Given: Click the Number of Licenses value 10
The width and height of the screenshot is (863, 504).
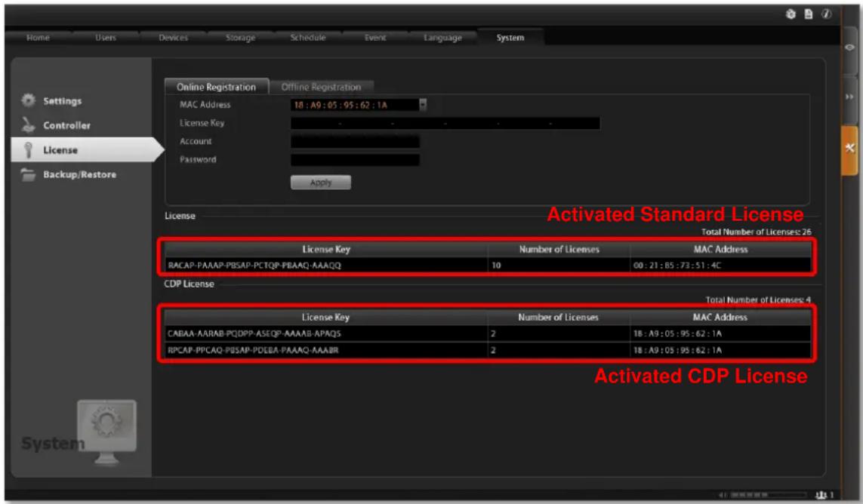Looking at the screenshot, I should tap(497, 266).
